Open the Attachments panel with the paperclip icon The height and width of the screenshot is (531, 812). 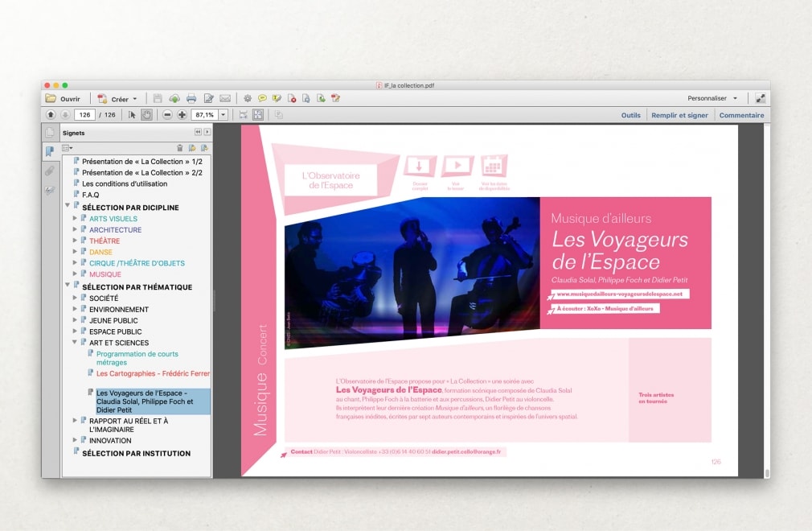coord(50,169)
